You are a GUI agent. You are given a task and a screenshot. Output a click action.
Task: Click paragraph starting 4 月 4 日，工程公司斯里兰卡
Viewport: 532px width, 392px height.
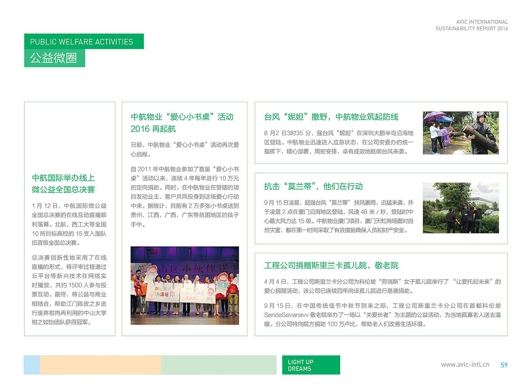pyautogui.click(x=382, y=286)
